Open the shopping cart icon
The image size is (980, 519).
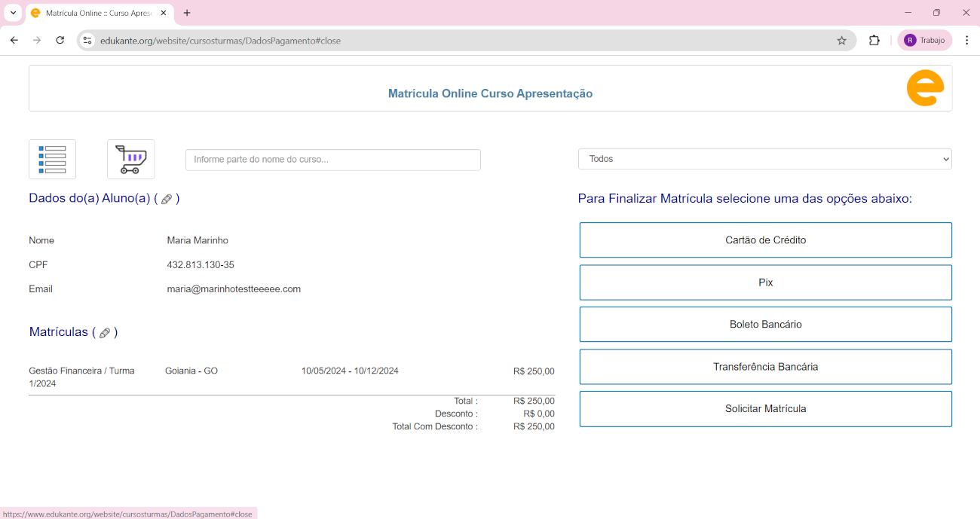click(131, 159)
